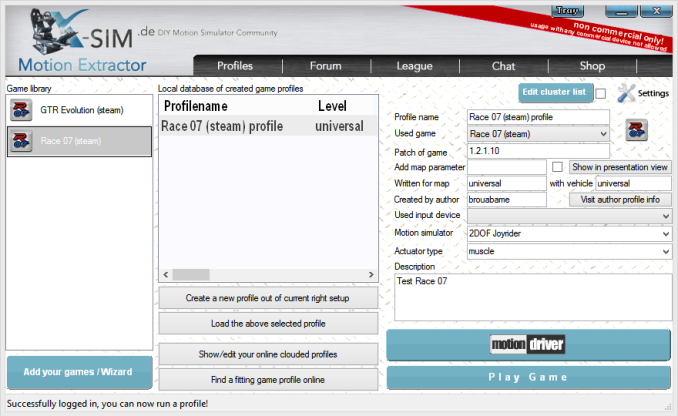This screenshot has height=416, width=678.
Task: Open the League tab
Action: (414, 66)
